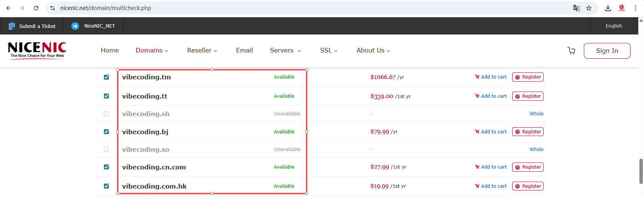Open the Home menu item

click(110, 51)
